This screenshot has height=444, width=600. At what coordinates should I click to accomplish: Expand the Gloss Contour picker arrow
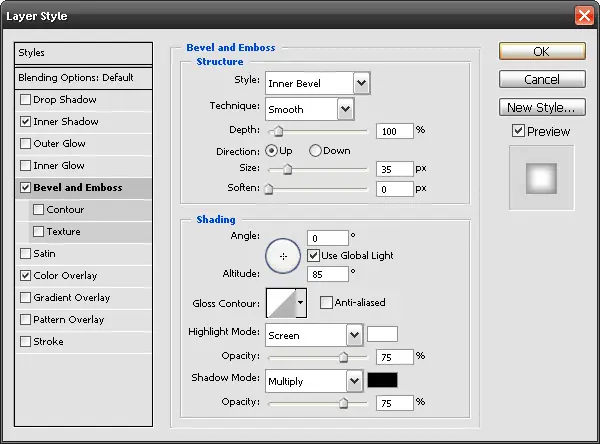click(x=301, y=303)
